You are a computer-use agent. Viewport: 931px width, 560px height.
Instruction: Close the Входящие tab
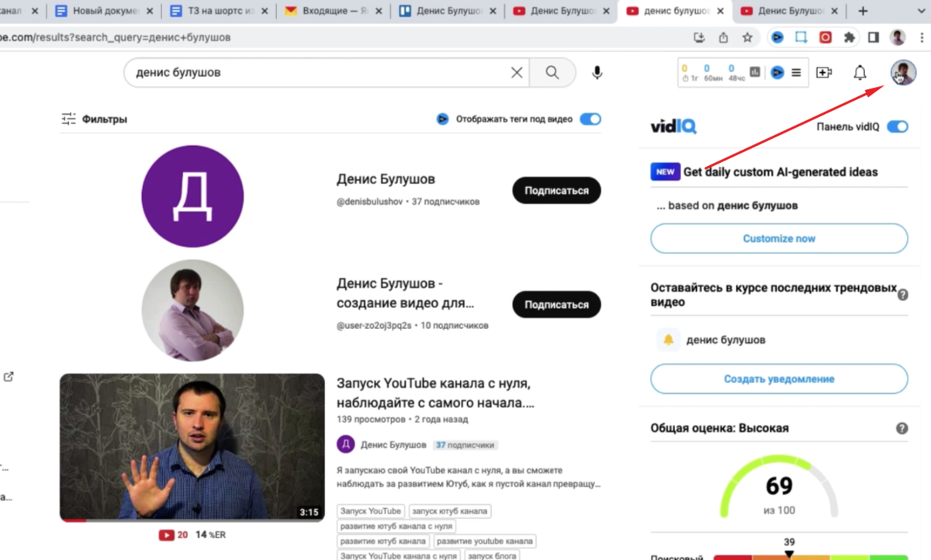[377, 11]
